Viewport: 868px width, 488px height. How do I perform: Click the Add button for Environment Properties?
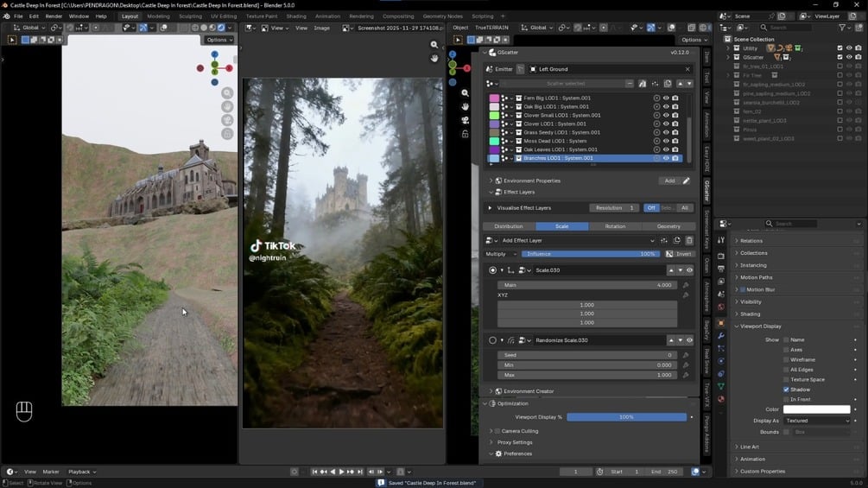pos(669,181)
